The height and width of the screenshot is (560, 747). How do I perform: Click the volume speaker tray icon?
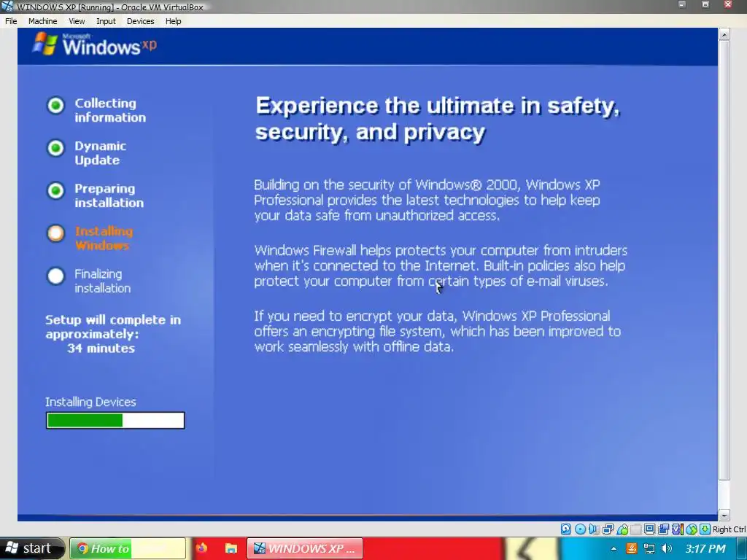pos(667,548)
